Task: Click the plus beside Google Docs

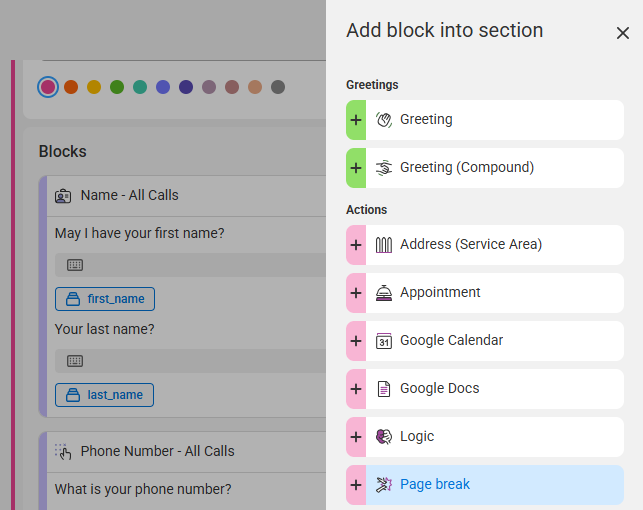Action: (x=356, y=389)
